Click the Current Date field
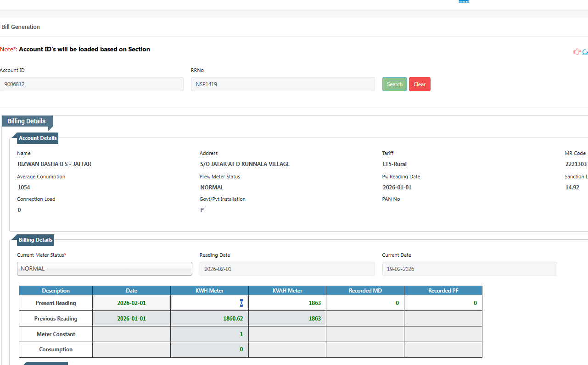 tap(469, 269)
